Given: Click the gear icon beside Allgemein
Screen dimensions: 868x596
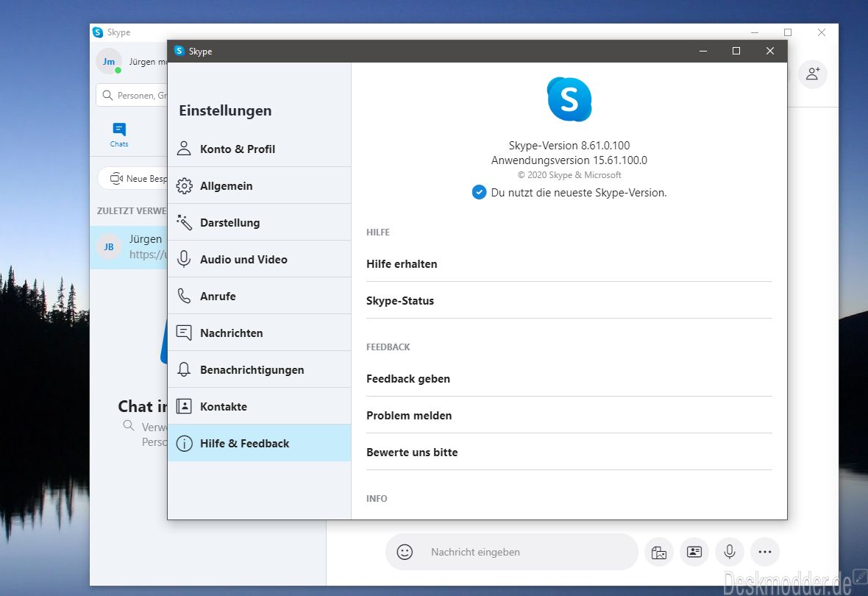Looking at the screenshot, I should (184, 185).
